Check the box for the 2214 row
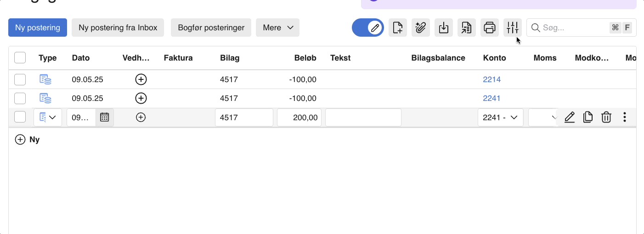Viewport: 644px width, 234px height. (x=20, y=79)
